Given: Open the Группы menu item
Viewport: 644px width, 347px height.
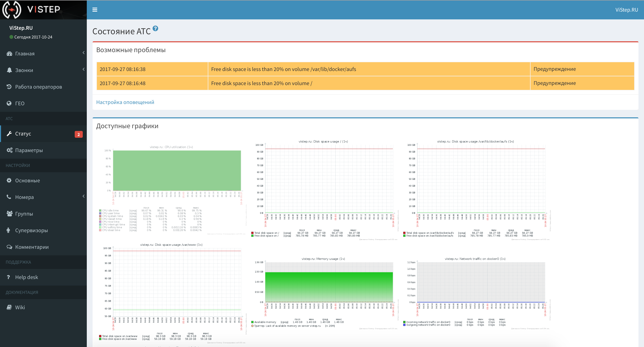Looking at the screenshot, I should (x=43, y=214).
